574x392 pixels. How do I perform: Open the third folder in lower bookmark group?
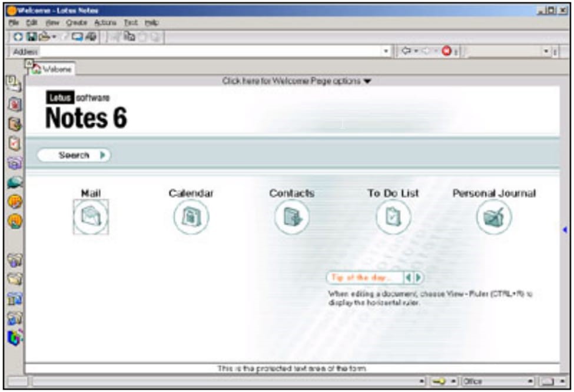point(14,300)
